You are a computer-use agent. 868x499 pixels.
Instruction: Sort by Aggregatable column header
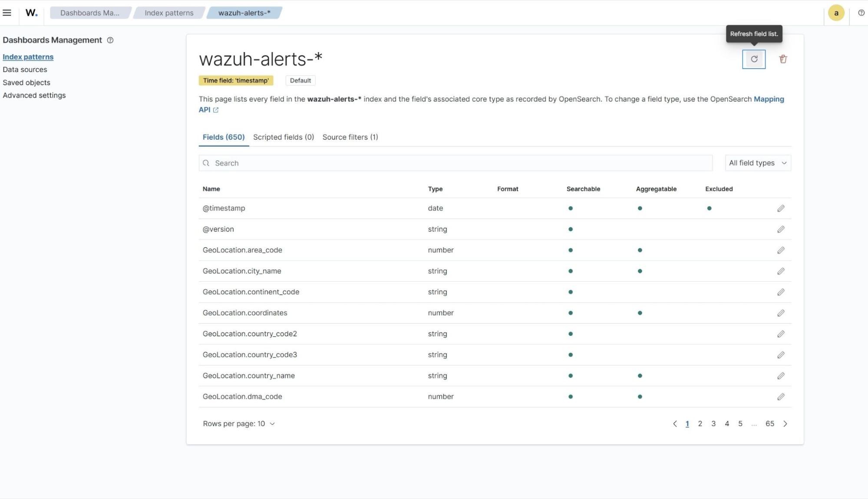tap(656, 189)
